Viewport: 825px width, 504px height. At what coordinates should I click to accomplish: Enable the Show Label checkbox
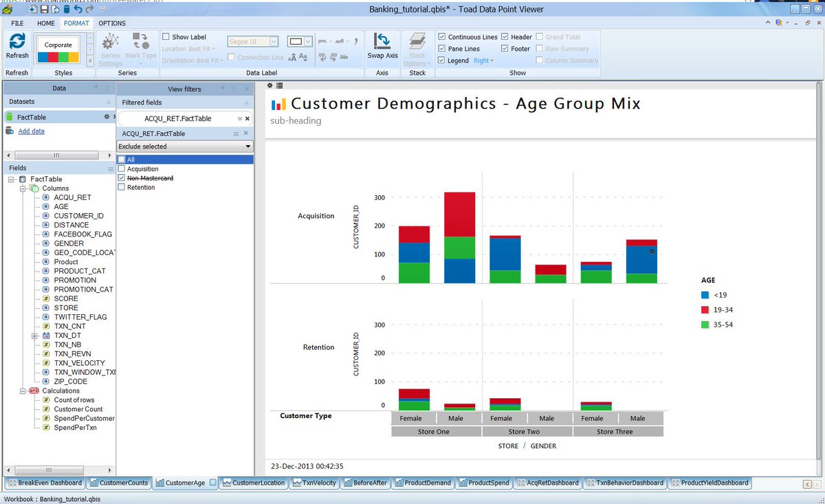(166, 37)
